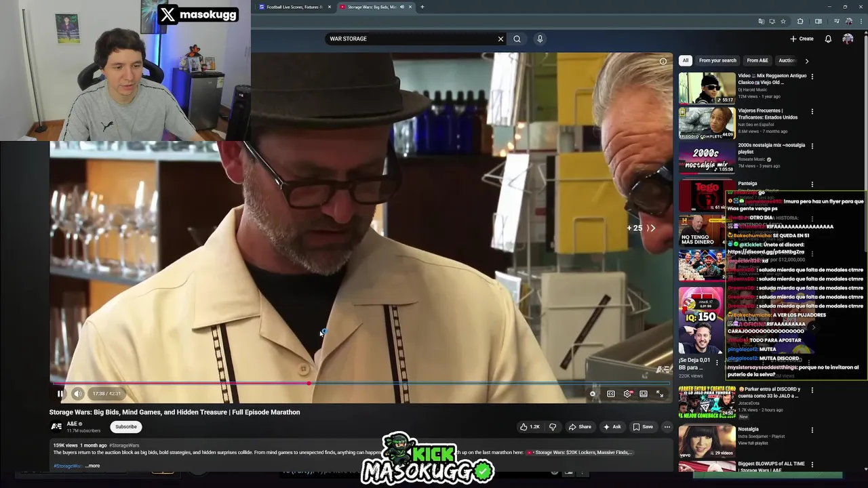Open the browser extensions puzzle icon
Screen dimensions: 868x488
point(800,21)
